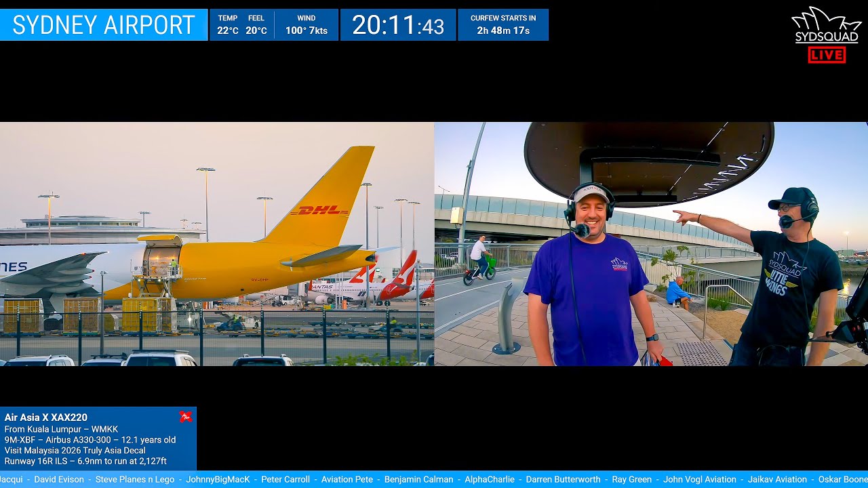Click the 20:11:43 clock display
Viewport: 868px width, 488px height.
coord(398,25)
